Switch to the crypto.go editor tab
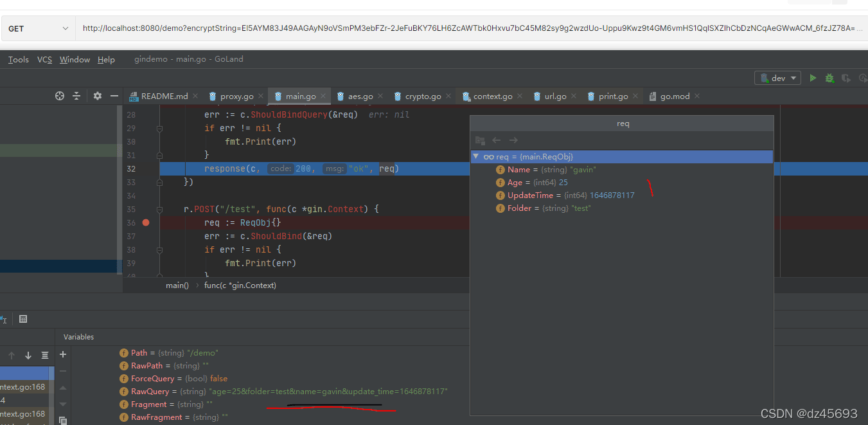Screen dimensions: 868x425 point(422,96)
